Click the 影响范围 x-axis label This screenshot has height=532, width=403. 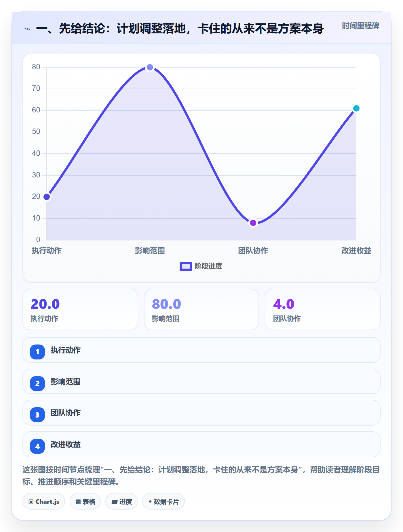(150, 251)
